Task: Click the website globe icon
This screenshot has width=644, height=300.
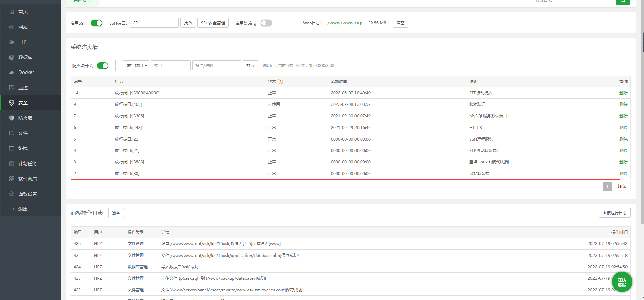Action: coord(12,27)
